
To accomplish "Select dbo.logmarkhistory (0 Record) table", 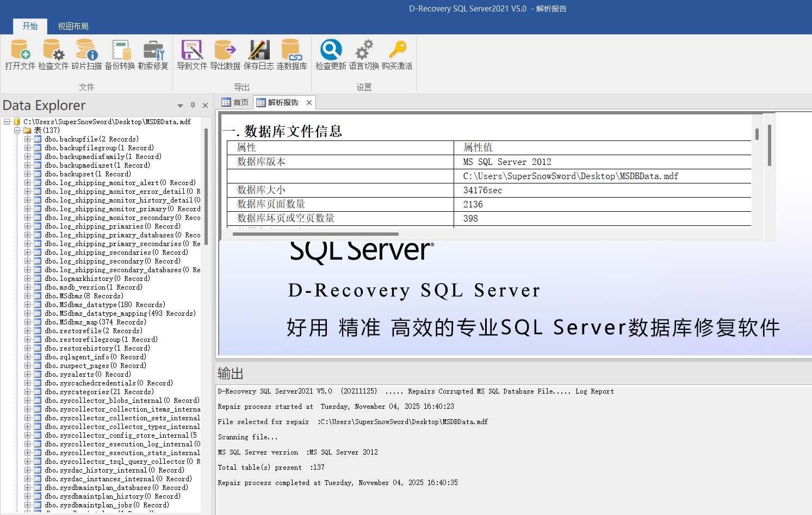I will point(97,279).
